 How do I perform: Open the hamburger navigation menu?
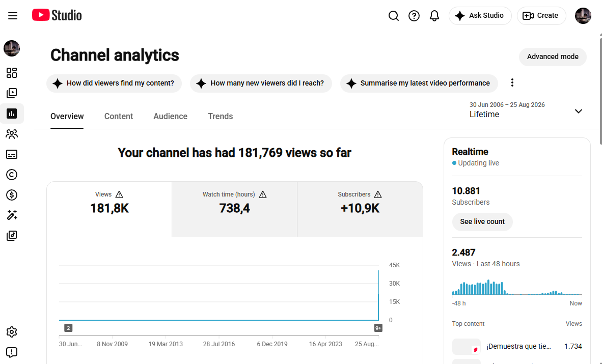tap(13, 16)
